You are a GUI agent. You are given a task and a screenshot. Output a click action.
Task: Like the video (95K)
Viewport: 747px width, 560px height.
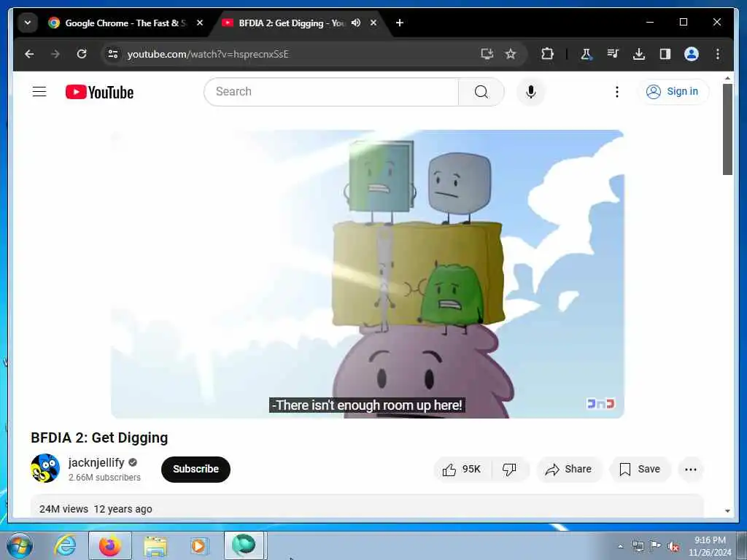462,470
